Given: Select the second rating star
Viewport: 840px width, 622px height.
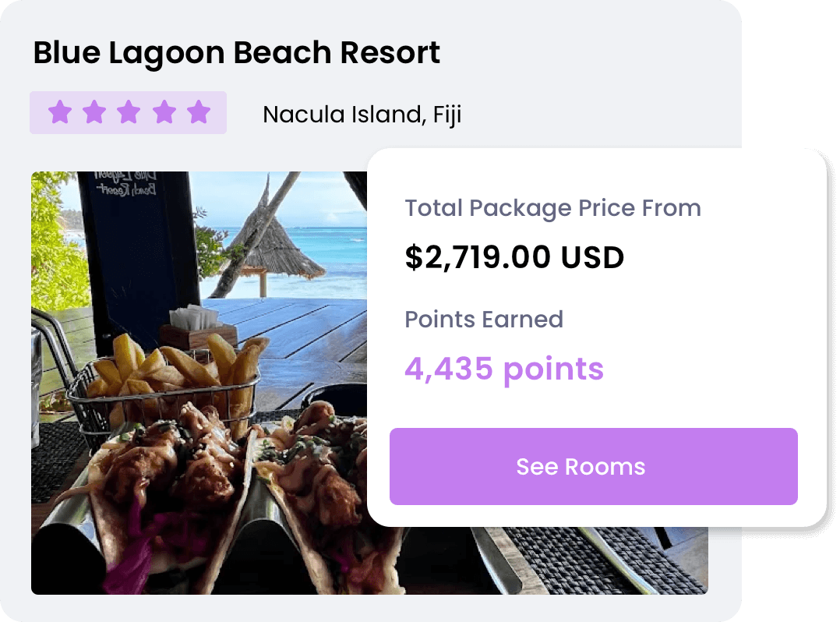Looking at the screenshot, I should (94, 112).
